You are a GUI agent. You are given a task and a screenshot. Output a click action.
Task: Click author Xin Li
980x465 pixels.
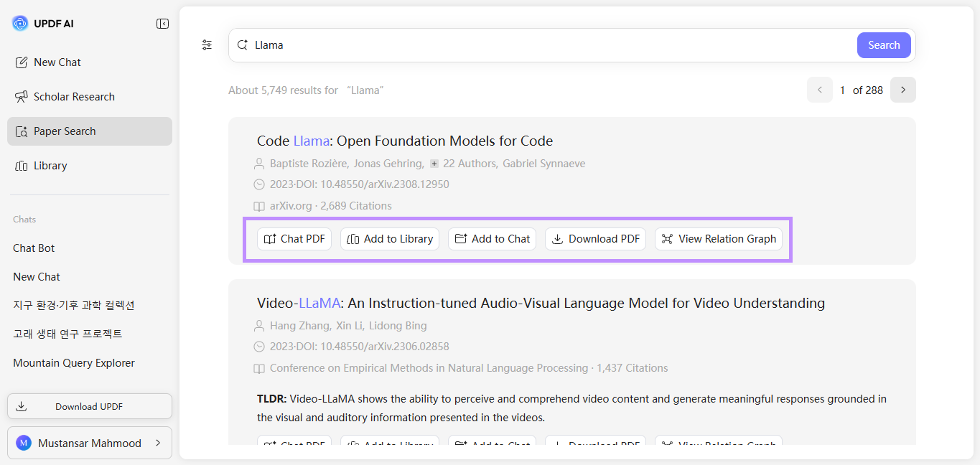pyautogui.click(x=350, y=326)
